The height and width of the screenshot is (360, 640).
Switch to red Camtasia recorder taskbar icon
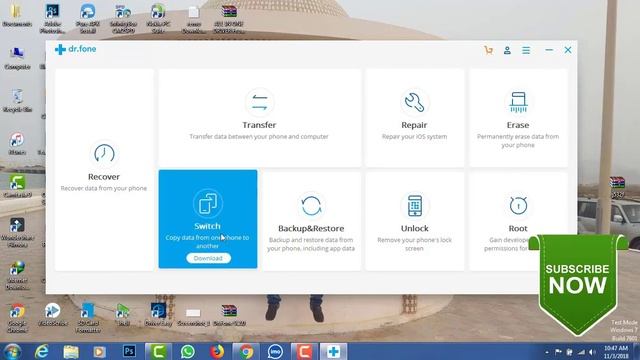[x=304, y=351]
